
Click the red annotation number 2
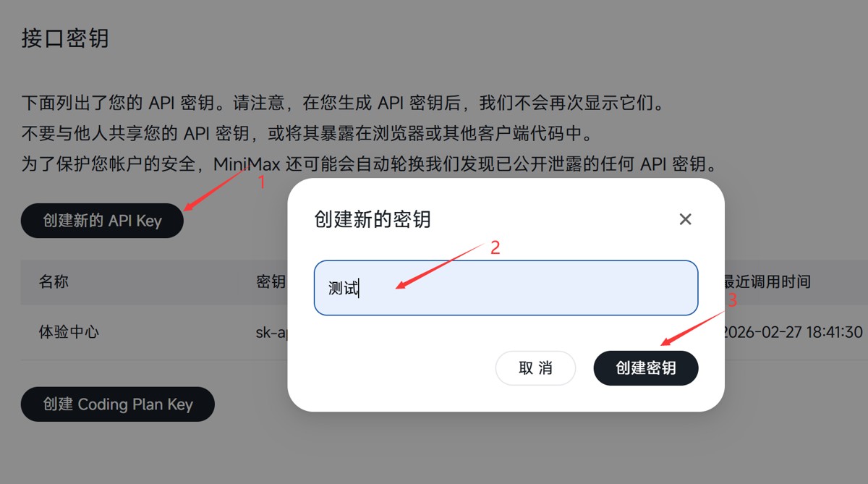pos(495,247)
